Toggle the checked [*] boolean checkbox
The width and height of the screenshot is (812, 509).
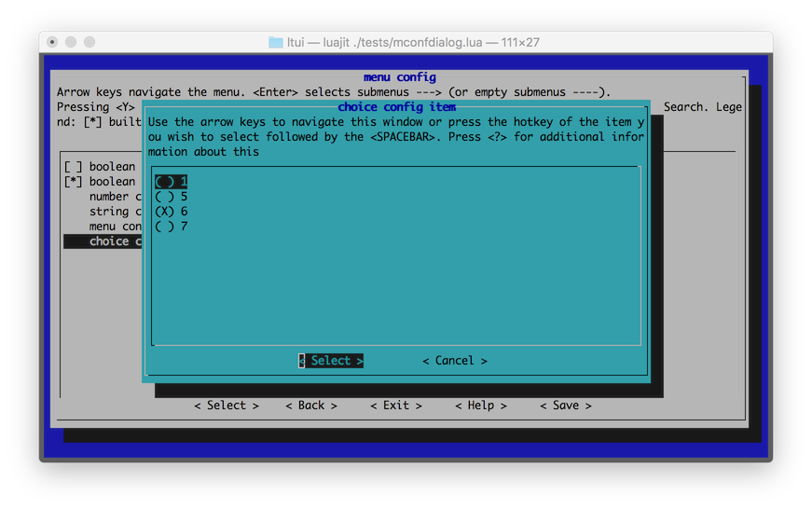73,182
